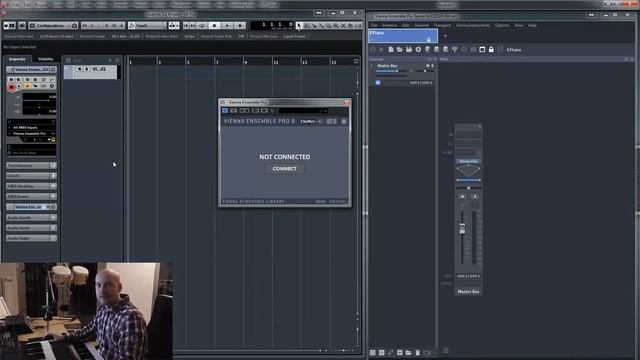Viewport: 640px width, 360px height.
Task: Expand the Audio Sends inspector section
Action: pyautogui.click(x=31, y=228)
